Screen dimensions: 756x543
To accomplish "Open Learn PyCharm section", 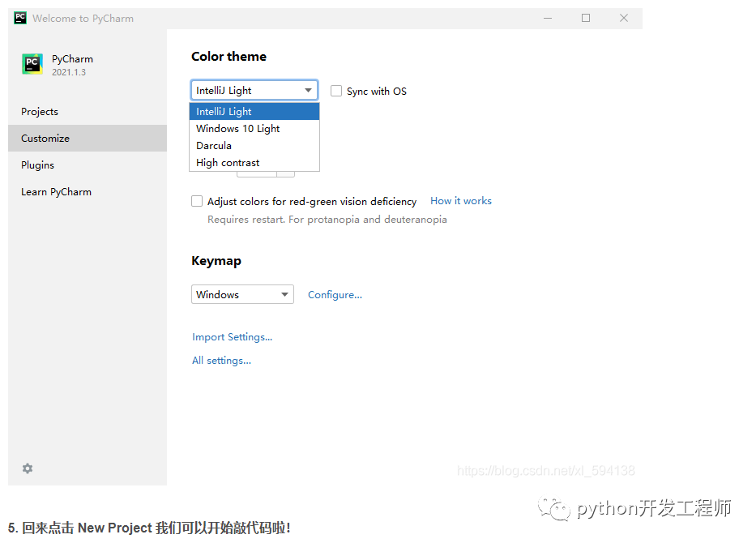I will (56, 192).
